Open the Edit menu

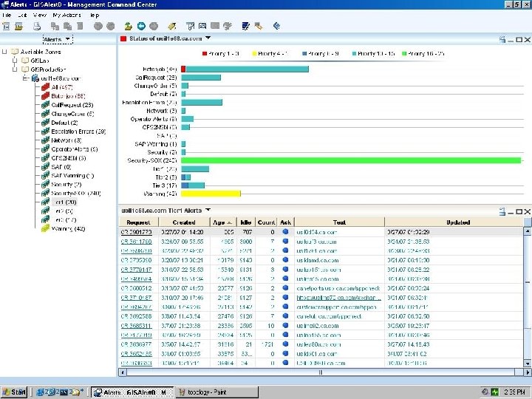pos(22,16)
